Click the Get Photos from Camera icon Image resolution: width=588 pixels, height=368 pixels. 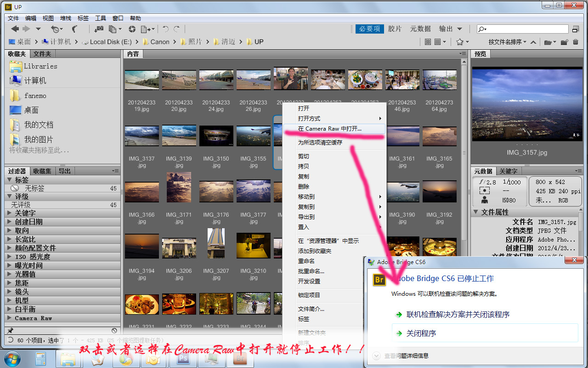pyautogui.click(x=100, y=28)
